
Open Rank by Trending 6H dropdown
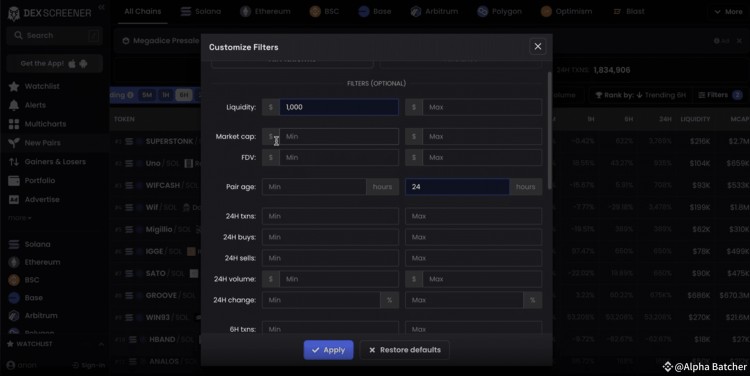(x=640, y=95)
